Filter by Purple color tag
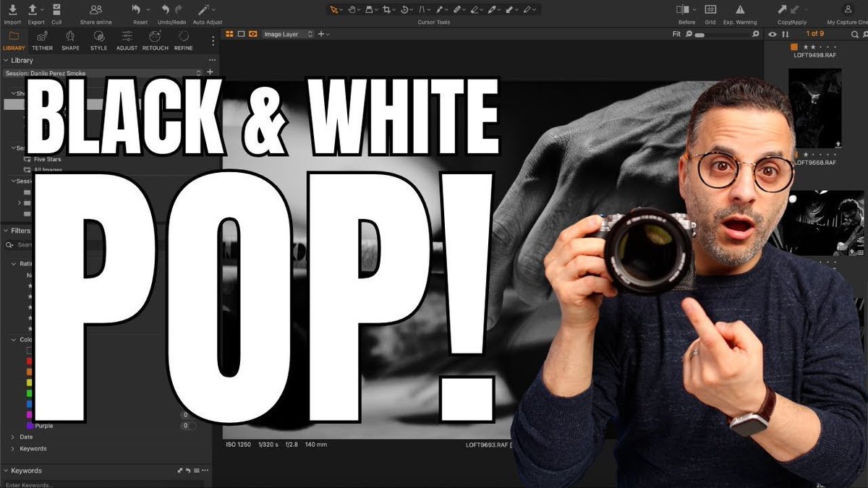Screen dimensions: 868x488 tap(29, 426)
